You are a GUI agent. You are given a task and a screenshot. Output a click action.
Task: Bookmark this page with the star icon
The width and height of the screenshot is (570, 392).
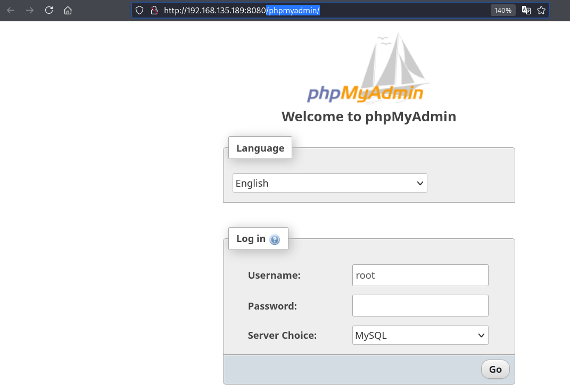[x=541, y=10]
